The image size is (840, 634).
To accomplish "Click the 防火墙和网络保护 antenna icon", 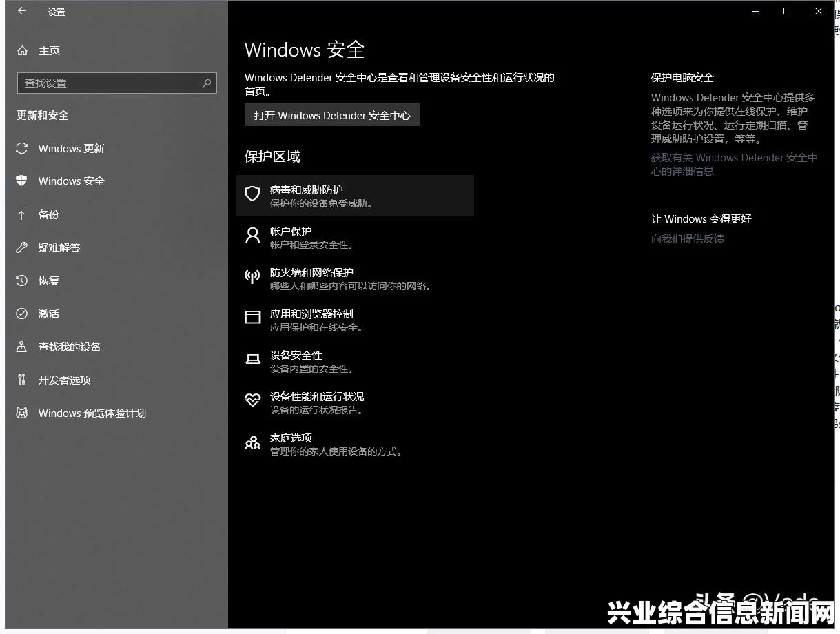I will (253, 276).
